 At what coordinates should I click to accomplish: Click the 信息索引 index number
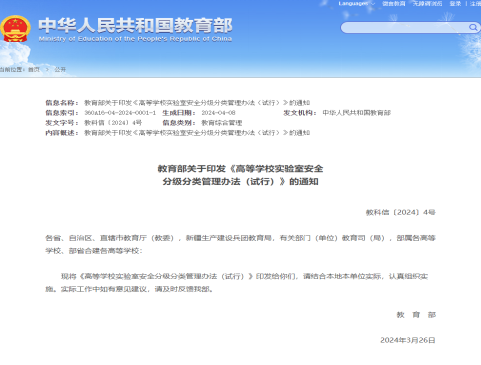pos(120,113)
